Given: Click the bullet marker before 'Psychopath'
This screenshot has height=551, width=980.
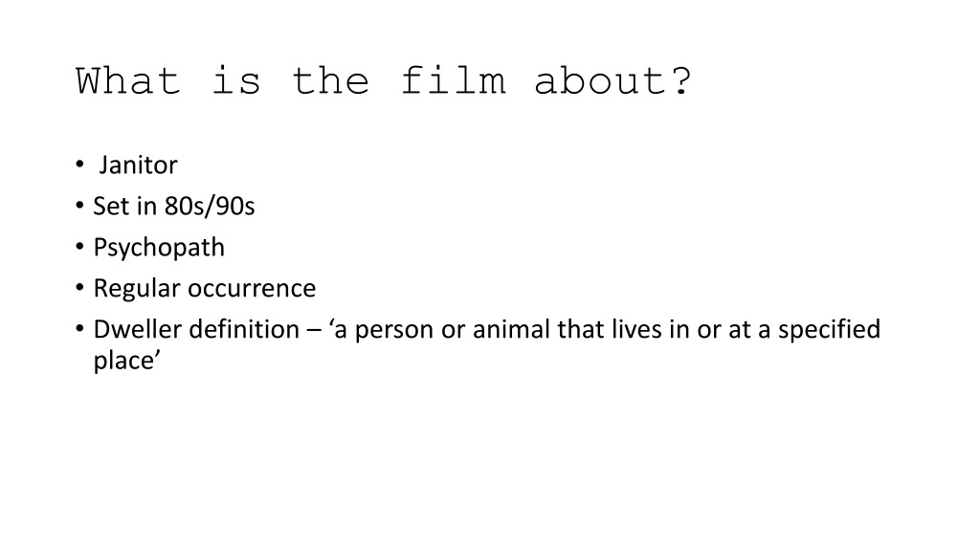Looking at the screenshot, I should click(x=79, y=247).
